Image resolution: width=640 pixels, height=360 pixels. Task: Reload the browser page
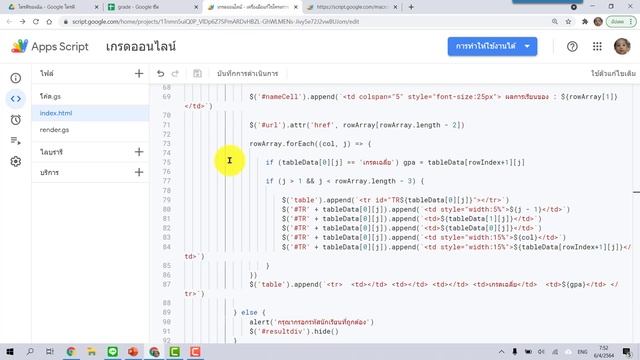[x=36, y=22]
